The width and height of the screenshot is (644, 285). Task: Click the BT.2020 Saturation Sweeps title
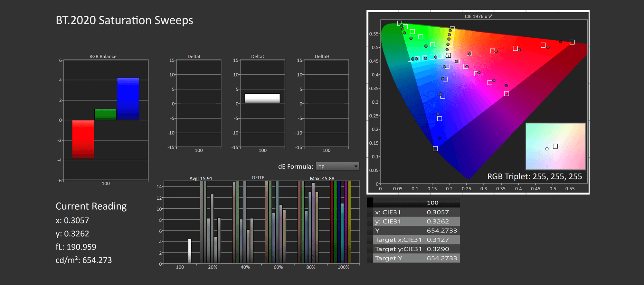point(124,20)
